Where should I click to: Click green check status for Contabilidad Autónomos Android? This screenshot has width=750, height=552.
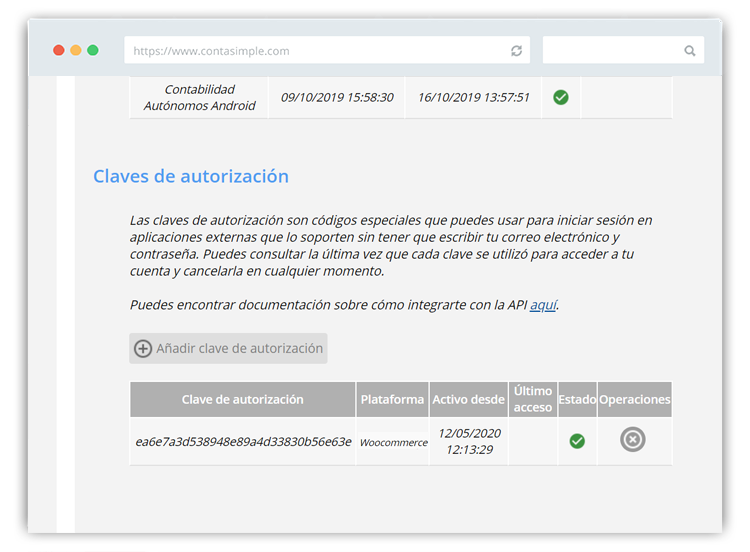click(x=561, y=98)
